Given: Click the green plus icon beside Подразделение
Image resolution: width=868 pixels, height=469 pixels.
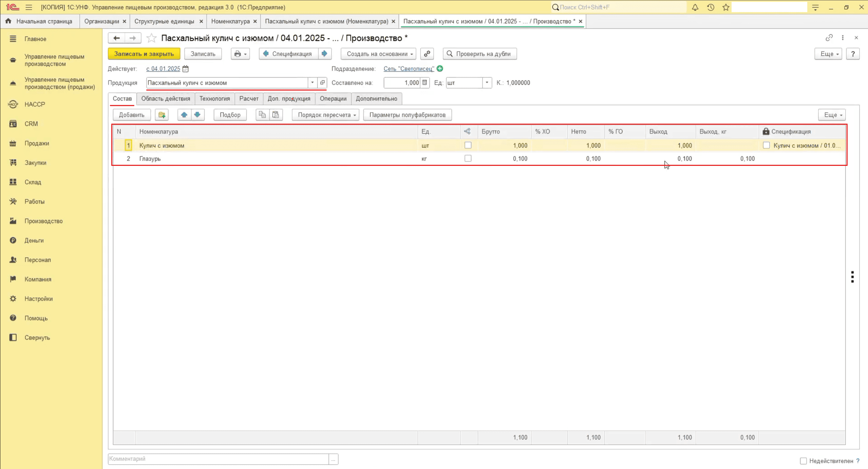Looking at the screenshot, I should click(440, 69).
